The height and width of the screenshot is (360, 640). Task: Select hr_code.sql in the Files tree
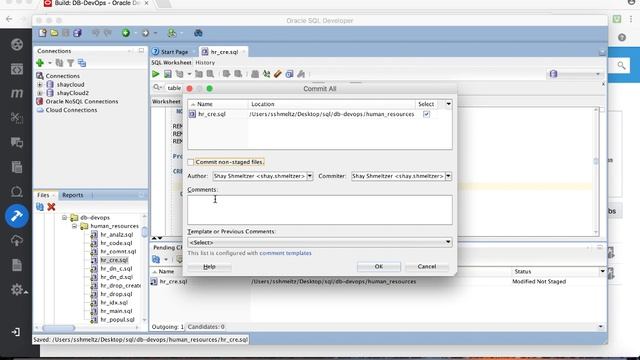tap(116, 243)
